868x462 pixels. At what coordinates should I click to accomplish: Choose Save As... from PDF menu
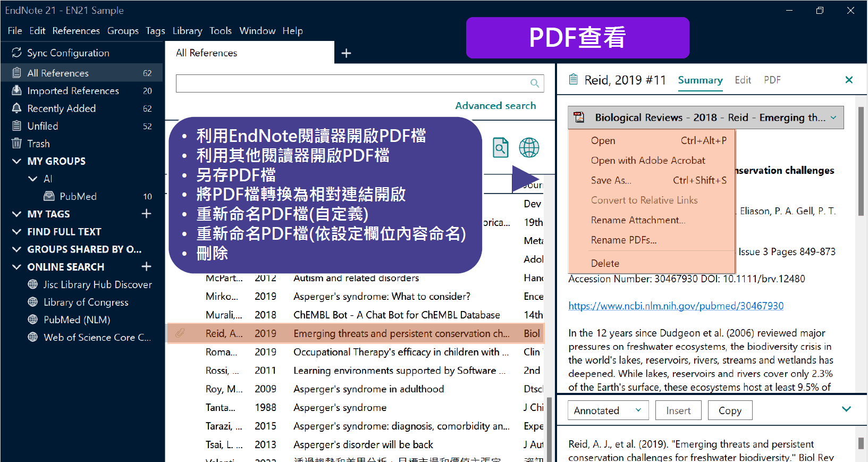pyautogui.click(x=652, y=180)
